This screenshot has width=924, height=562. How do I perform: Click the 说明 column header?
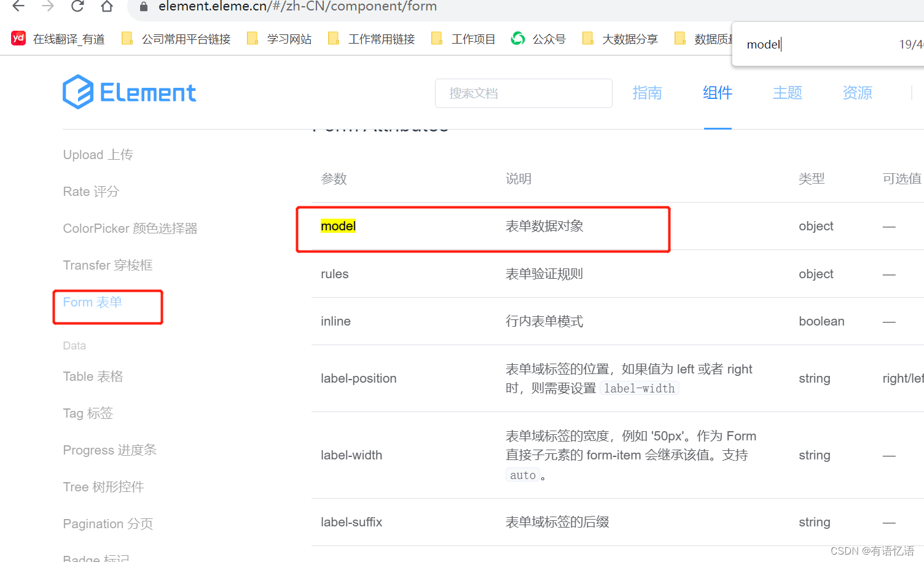(519, 179)
